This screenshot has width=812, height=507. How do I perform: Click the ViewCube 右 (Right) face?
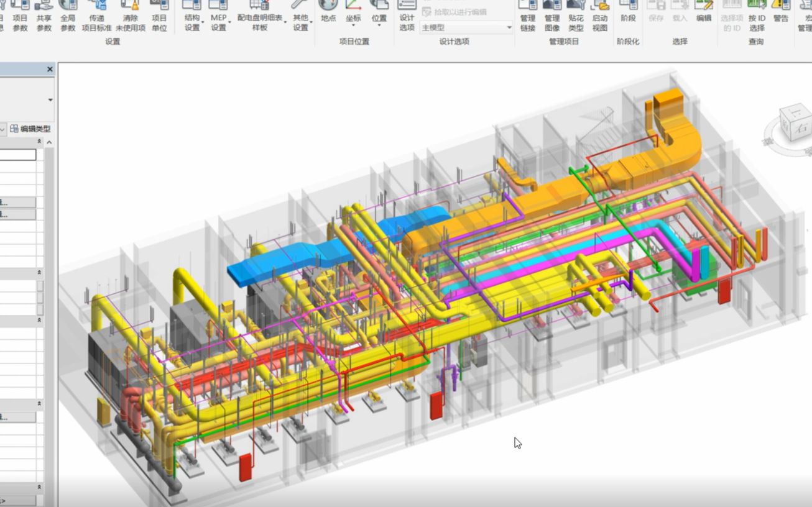(803, 129)
